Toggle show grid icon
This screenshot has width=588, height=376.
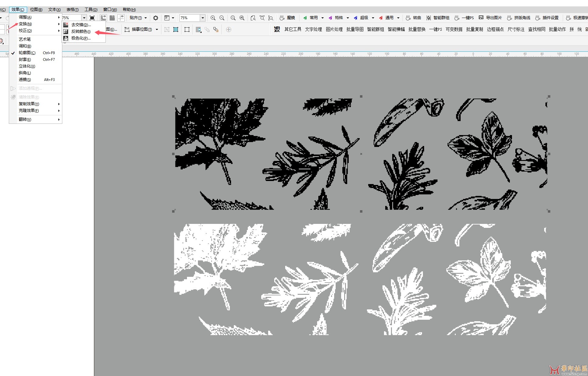(x=112, y=18)
